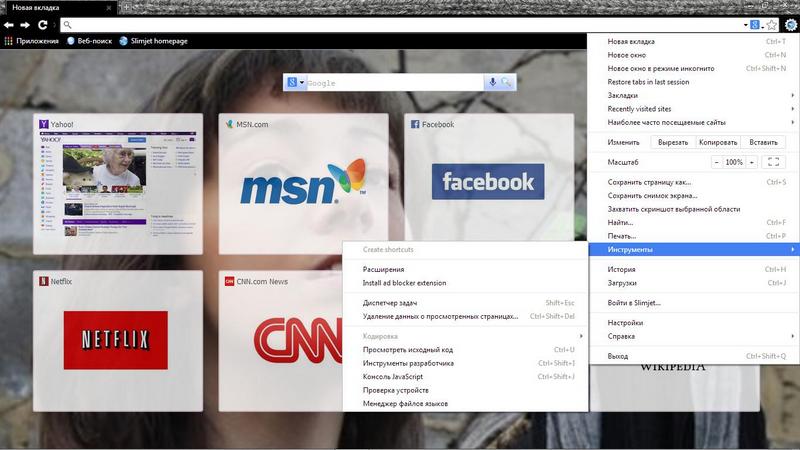Open 'Консоль JavaScript' item
The image size is (800, 450).
465,377
